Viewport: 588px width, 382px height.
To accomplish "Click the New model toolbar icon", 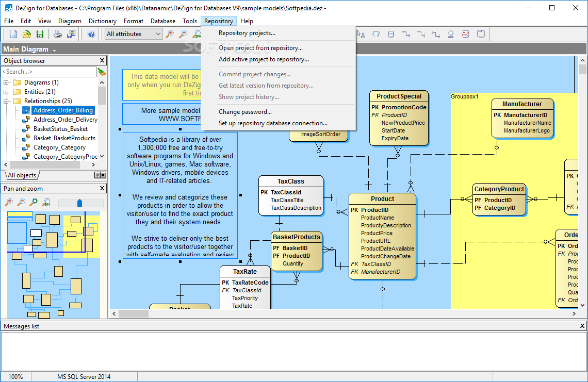I will click(13, 34).
